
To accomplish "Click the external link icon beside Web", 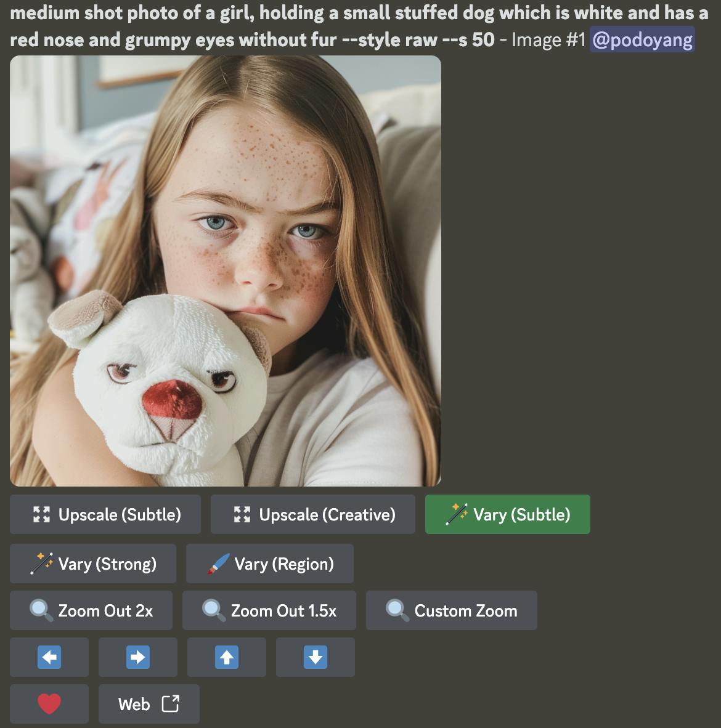I will click(x=171, y=704).
